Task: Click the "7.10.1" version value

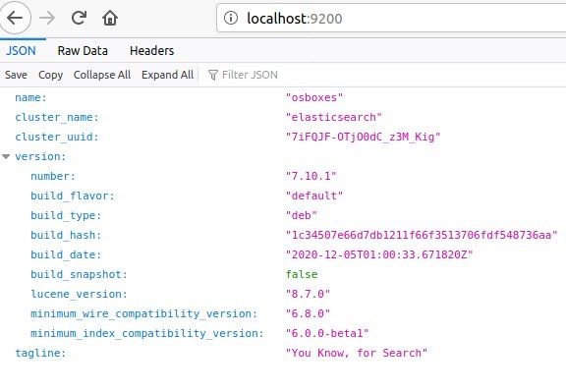Action: coord(311,176)
